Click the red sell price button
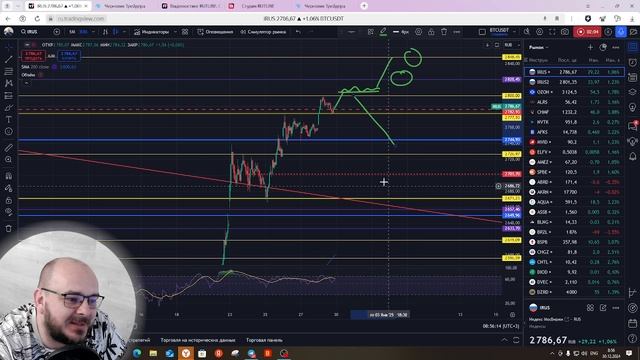This screenshot has height=360, width=640. [x=33, y=56]
